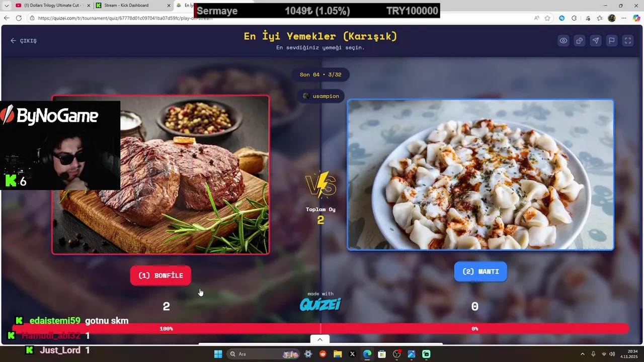
Task: Vote for (1) BONFİLE button
Action: pyautogui.click(x=160, y=276)
